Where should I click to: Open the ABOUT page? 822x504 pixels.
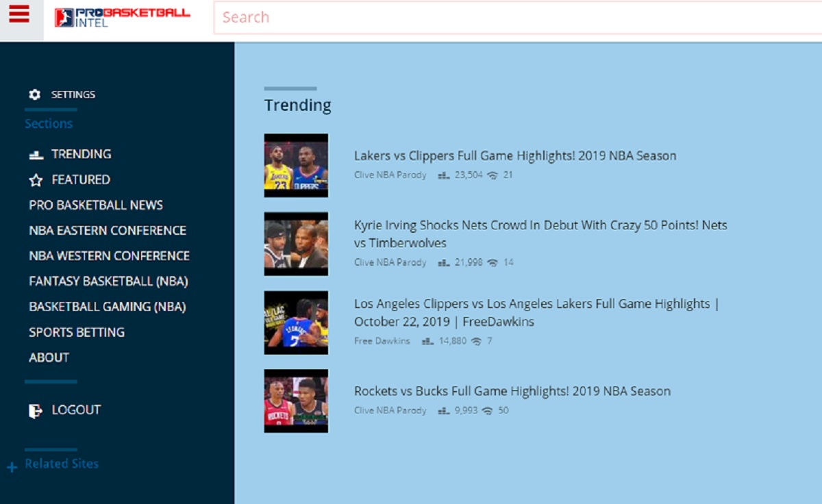coord(49,357)
